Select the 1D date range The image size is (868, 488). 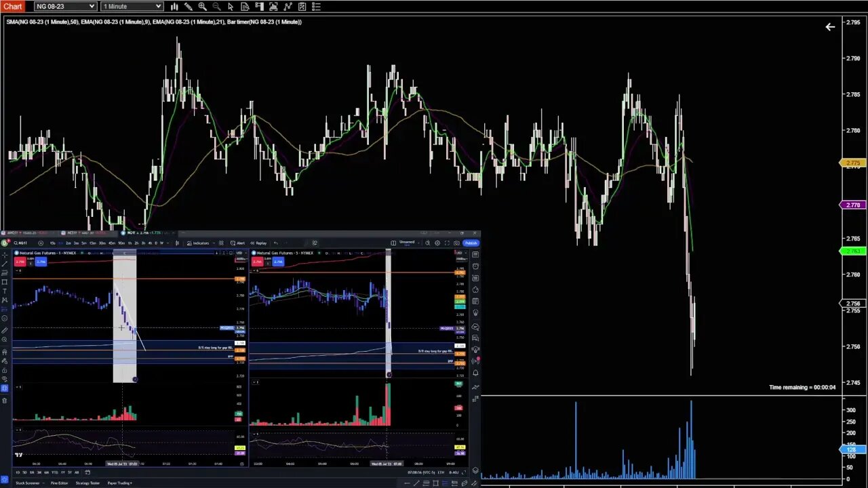point(18,472)
